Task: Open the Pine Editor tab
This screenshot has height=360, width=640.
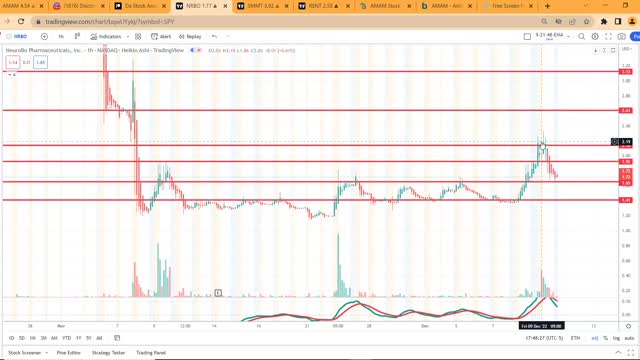Action: click(69, 353)
